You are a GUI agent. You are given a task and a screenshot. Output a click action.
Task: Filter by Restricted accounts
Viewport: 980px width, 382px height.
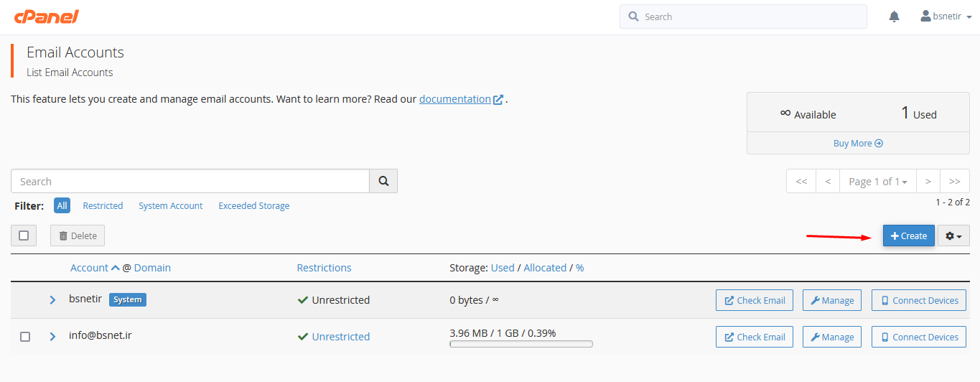(103, 205)
